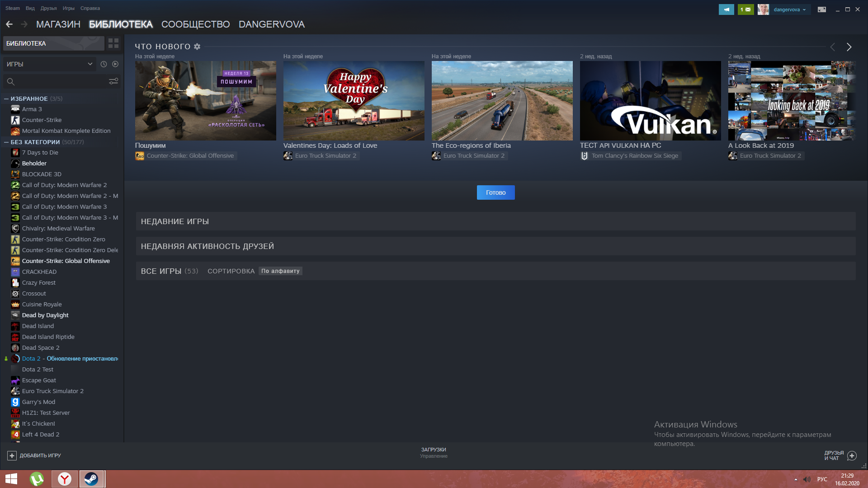Open the taskbar clock and date

[x=847, y=479]
